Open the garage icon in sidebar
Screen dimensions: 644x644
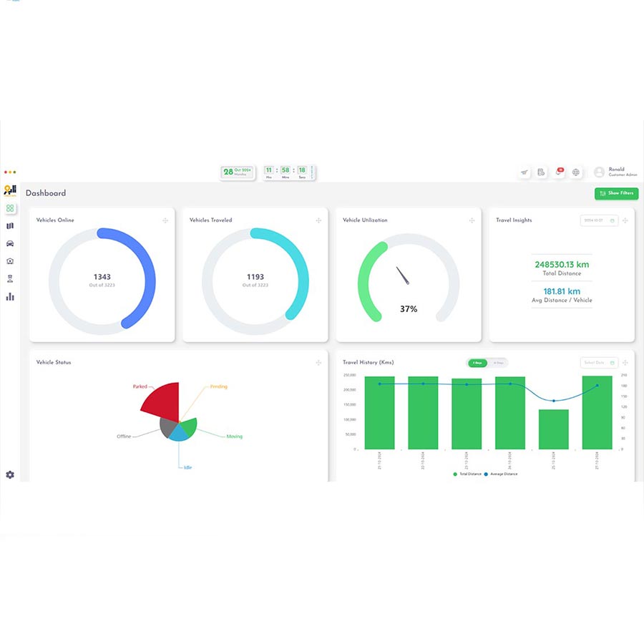click(10, 261)
